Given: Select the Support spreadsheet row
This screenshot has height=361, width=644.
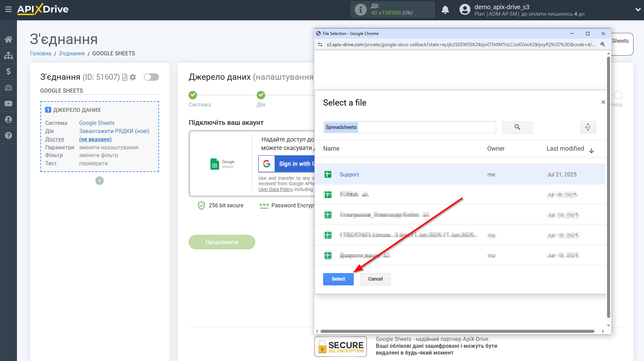Looking at the screenshot, I should click(460, 174).
